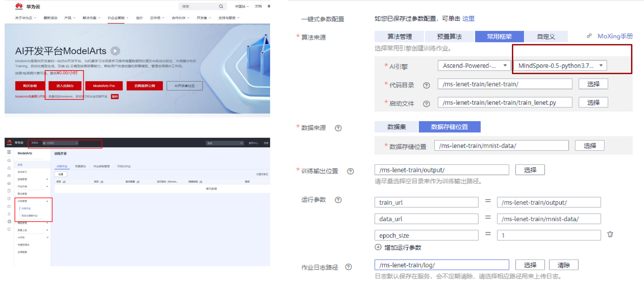Delete the epoch_size parameter with trash icon
Screen dimensions: 644x287
(x=610, y=235)
